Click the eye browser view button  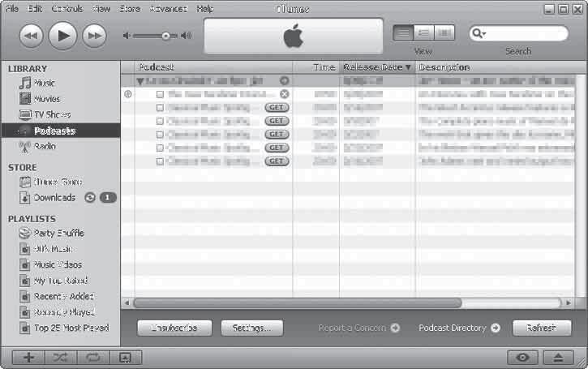[x=523, y=358]
